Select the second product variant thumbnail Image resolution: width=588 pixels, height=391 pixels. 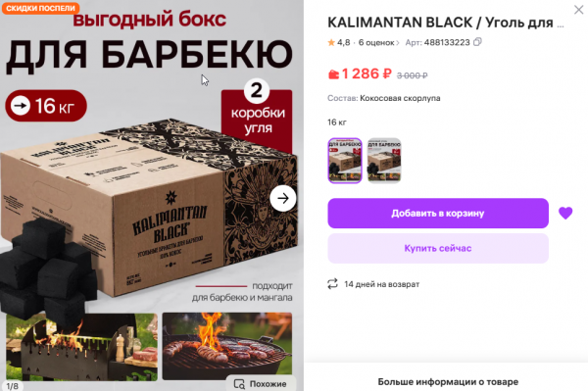point(384,161)
